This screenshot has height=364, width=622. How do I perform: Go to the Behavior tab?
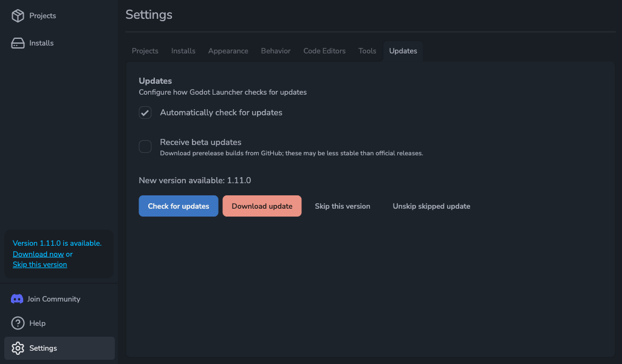(276, 51)
